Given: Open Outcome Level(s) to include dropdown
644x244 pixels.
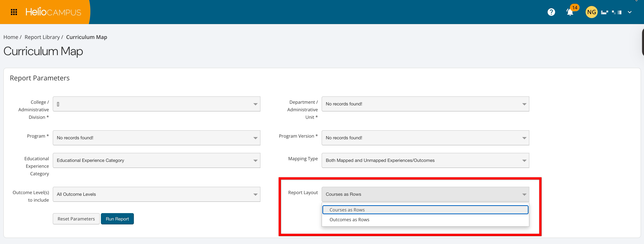Looking at the screenshot, I should [x=156, y=194].
